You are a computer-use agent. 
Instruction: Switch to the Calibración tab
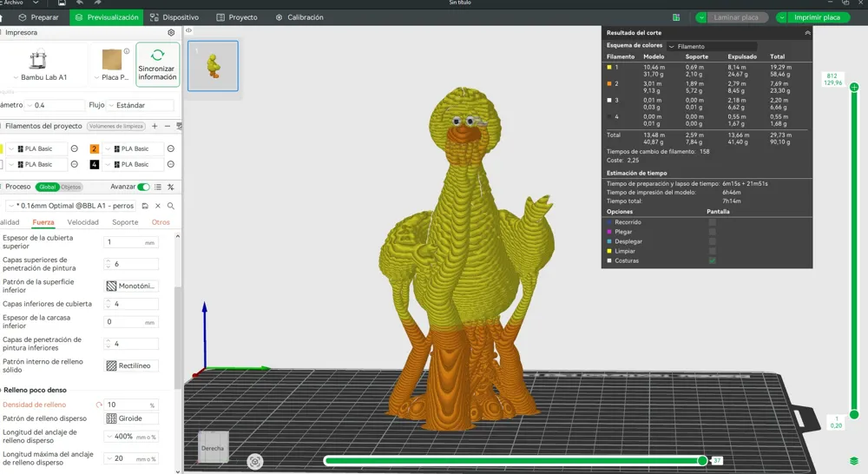pos(299,17)
